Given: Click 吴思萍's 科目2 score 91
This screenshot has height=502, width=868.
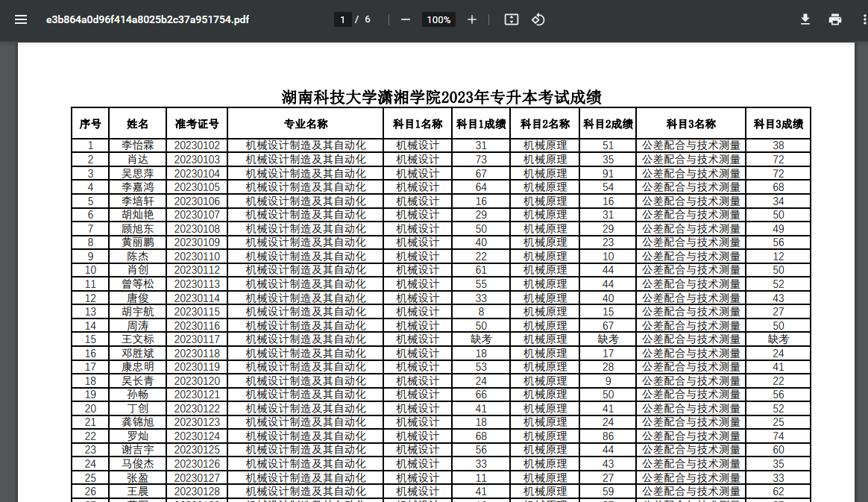Looking at the screenshot, I should pos(608,173).
